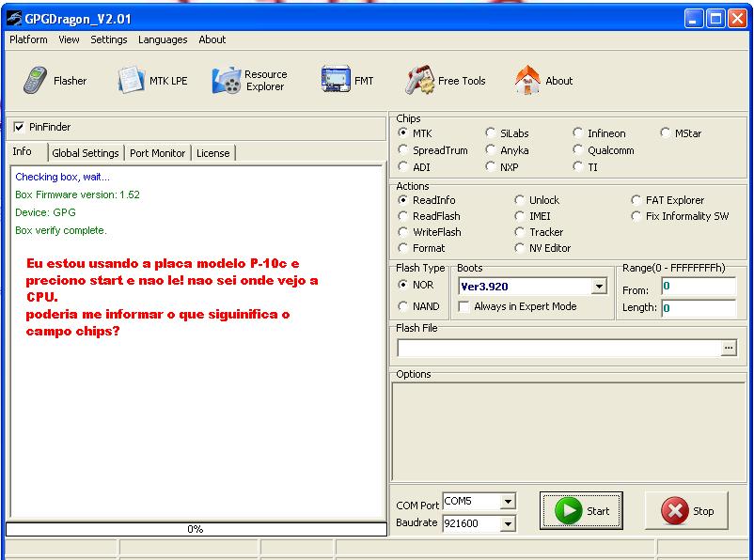
Task: Open the Platform menu
Action: (x=28, y=39)
